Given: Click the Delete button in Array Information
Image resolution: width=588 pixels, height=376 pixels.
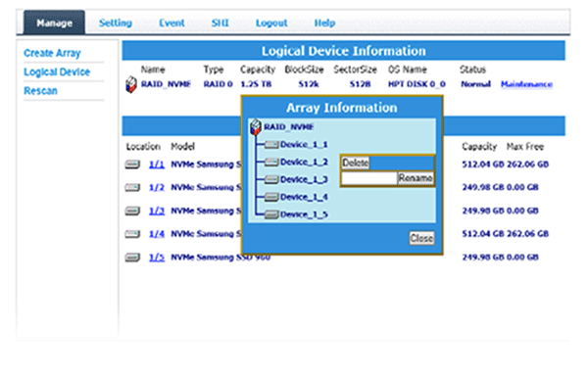Looking at the screenshot, I should 355,163.
